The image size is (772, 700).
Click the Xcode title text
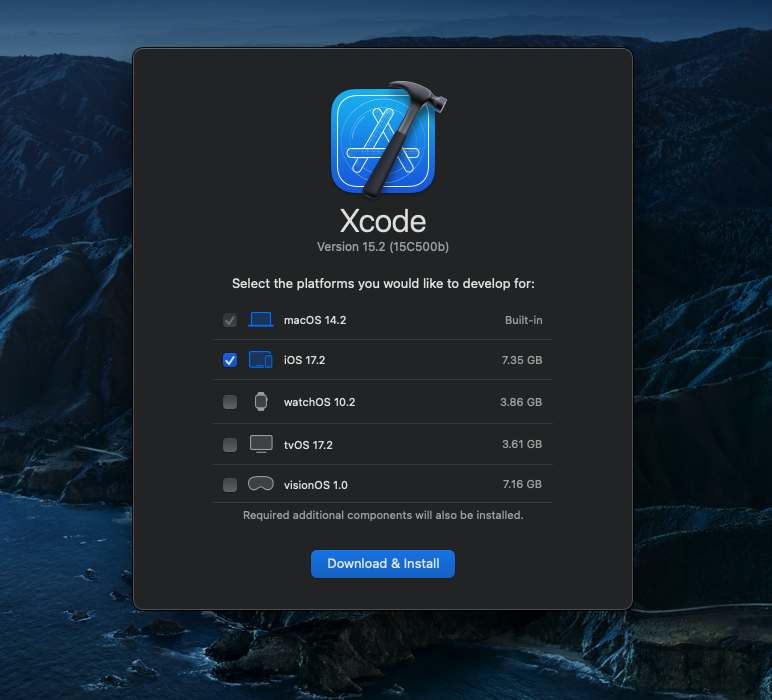[383, 221]
